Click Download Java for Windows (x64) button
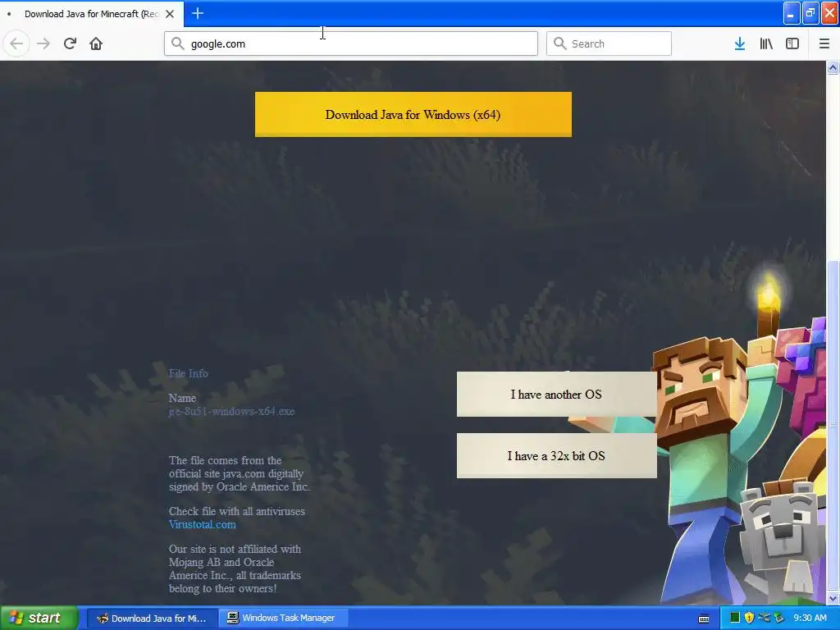 coord(413,115)
